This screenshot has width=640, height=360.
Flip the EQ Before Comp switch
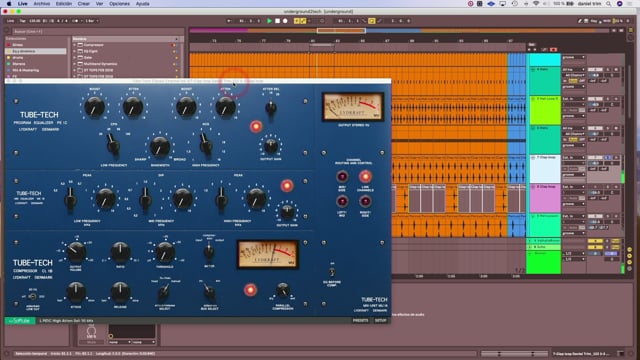point(332,272)
